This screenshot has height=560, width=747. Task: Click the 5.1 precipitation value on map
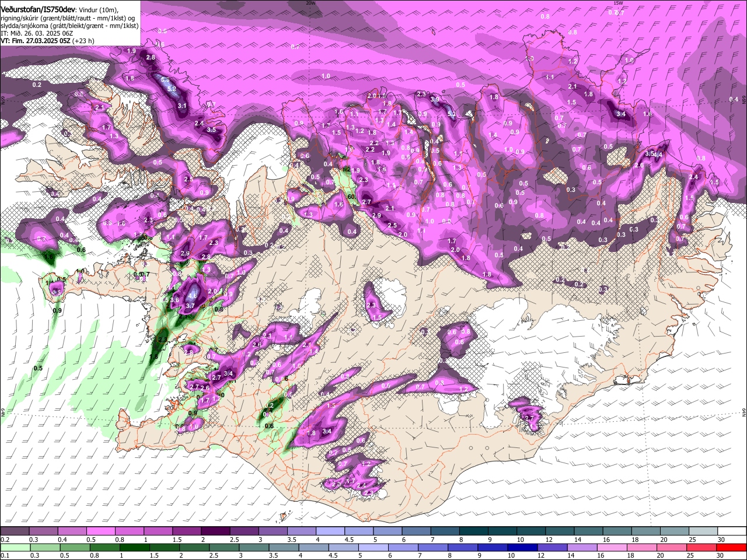coord(451,114)
